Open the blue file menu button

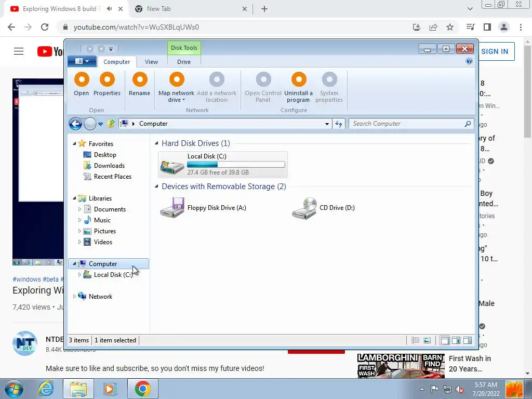tap(82, 61)
